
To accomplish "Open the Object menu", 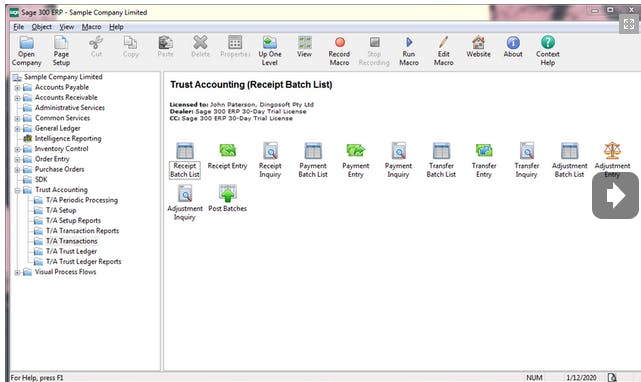I will click(42, 27).
